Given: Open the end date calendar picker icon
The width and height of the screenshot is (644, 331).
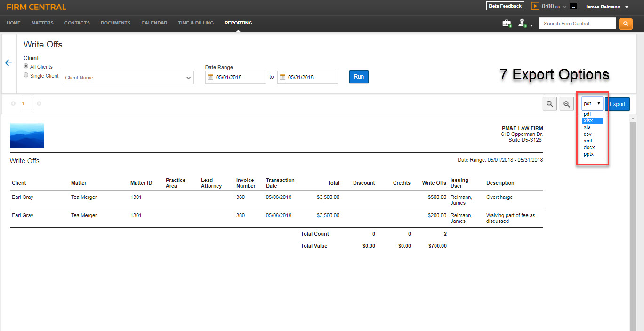Looking at the screenshot, I should click(282, 77).
